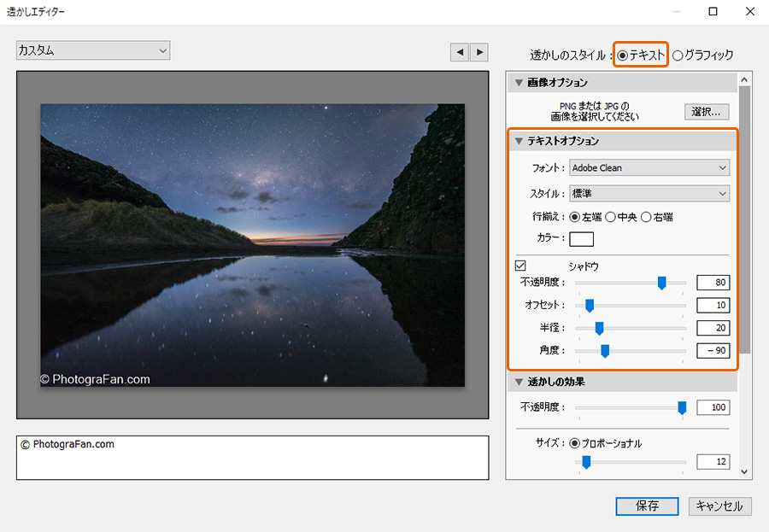Show the previous photo with left arrow
Viewport: 769px width, 532px height.
pyautogui.click(x=460, y=52)
